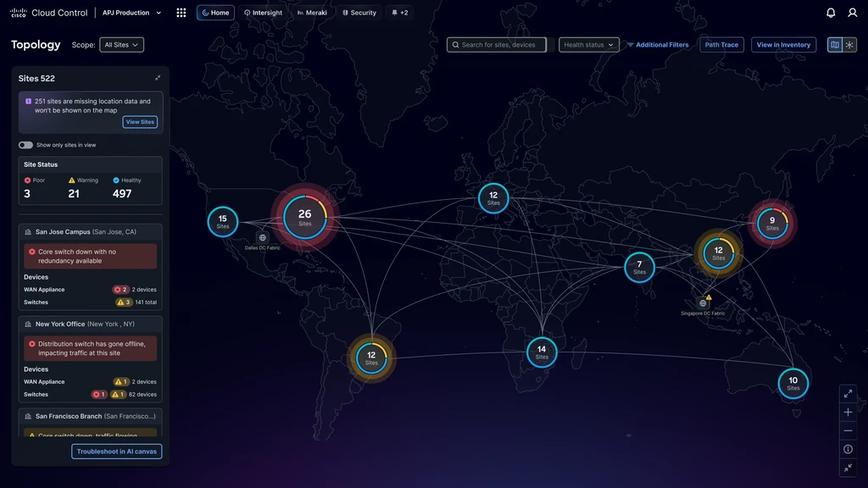Click New York Office WAN Appliance warning badge

[121, 382]
